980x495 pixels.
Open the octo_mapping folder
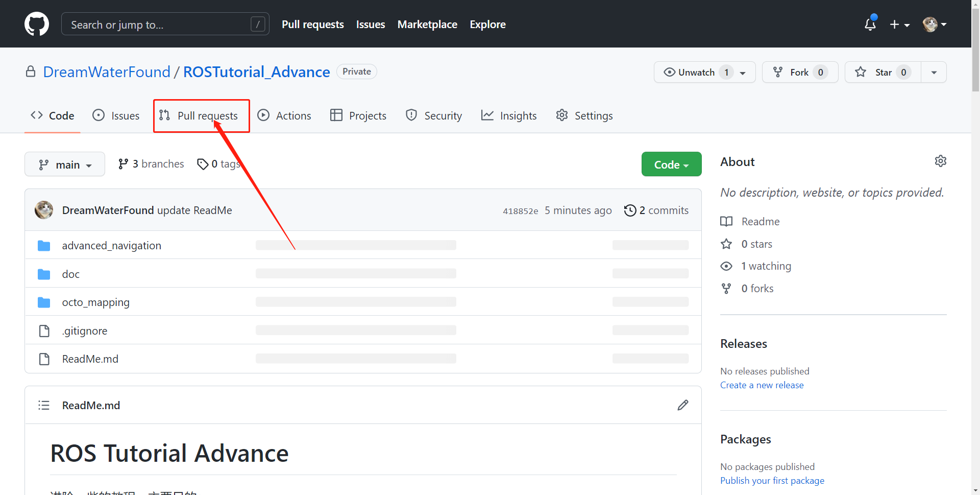click(96, 302)
